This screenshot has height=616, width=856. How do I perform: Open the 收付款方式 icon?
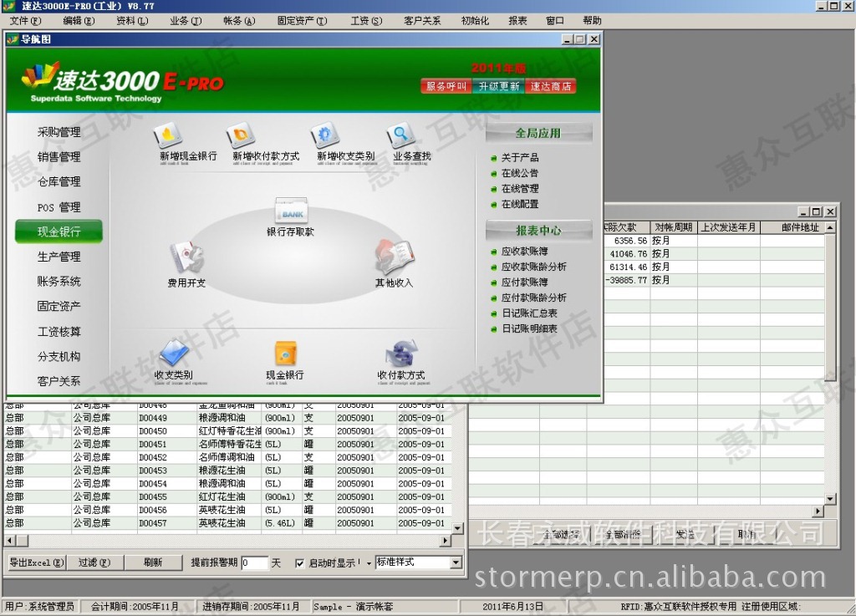click(x=401, y=354)
